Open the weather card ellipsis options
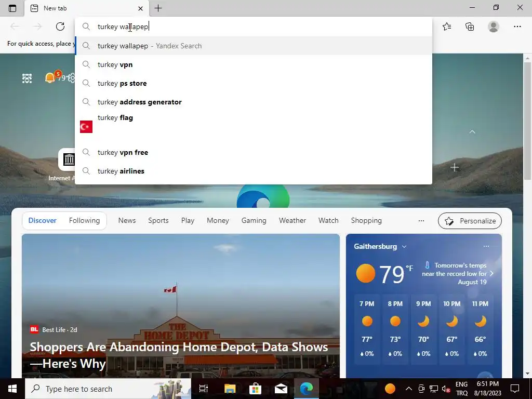The width and height of the screenshot is (532, 399). tap(486, 246)
